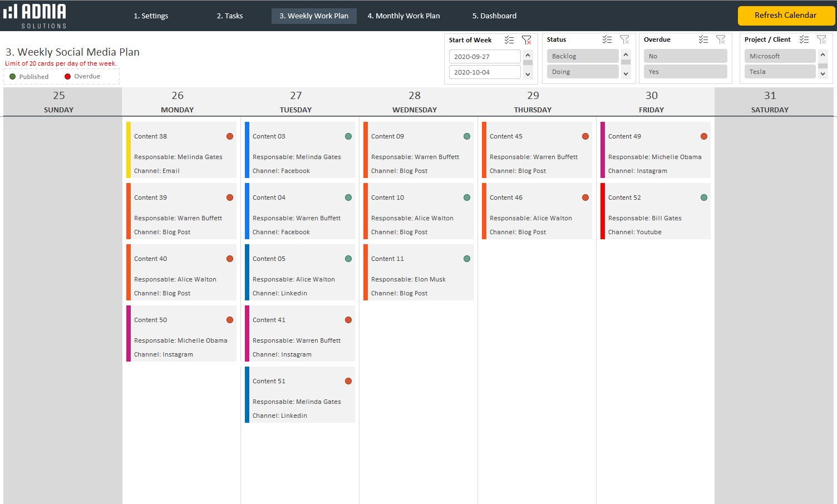Toggle the Microsoft project filter

(x=779, y=56)
